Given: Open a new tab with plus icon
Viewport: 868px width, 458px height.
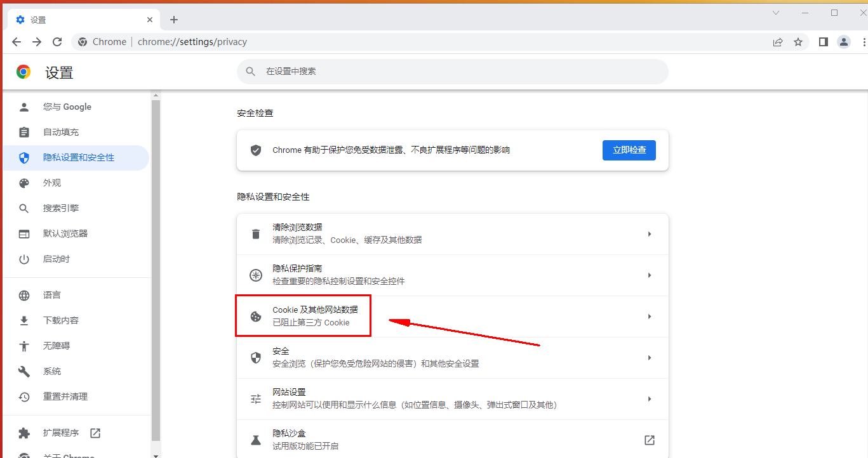Looking at the screenshot, I should 174,20.
